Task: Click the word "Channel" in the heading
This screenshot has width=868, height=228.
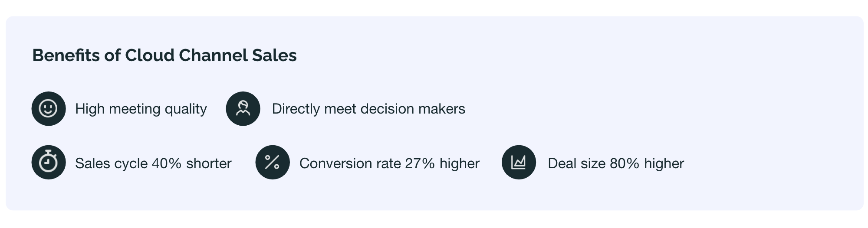Action: click(207, 55)
